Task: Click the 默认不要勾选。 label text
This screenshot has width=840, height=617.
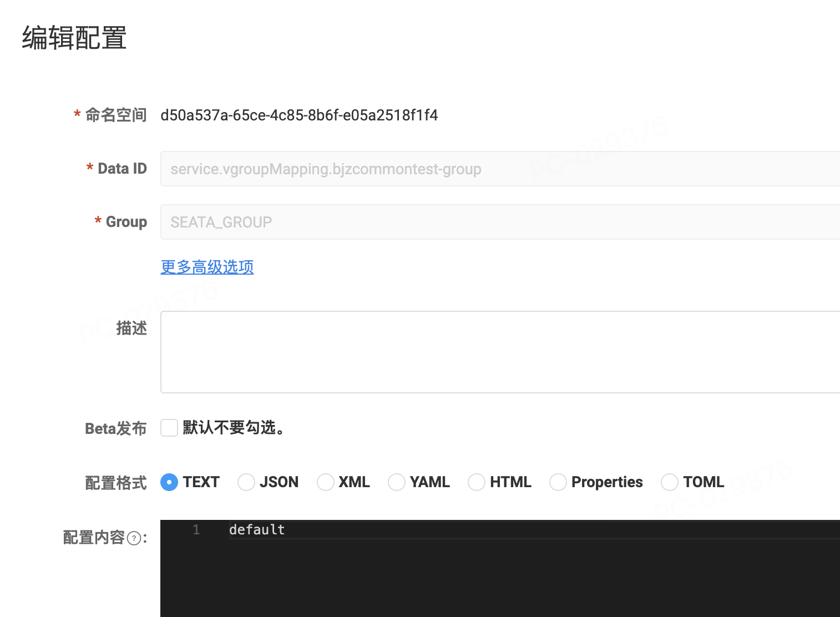Action: pyautogui.click(x=234, y=428)
